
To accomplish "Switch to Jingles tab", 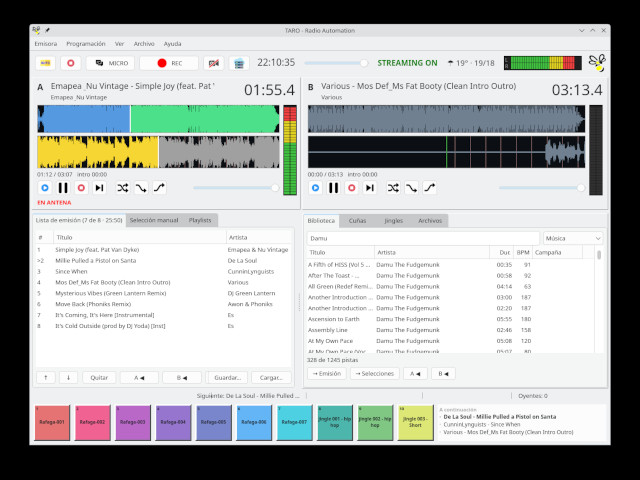I will tap(393, 221).
